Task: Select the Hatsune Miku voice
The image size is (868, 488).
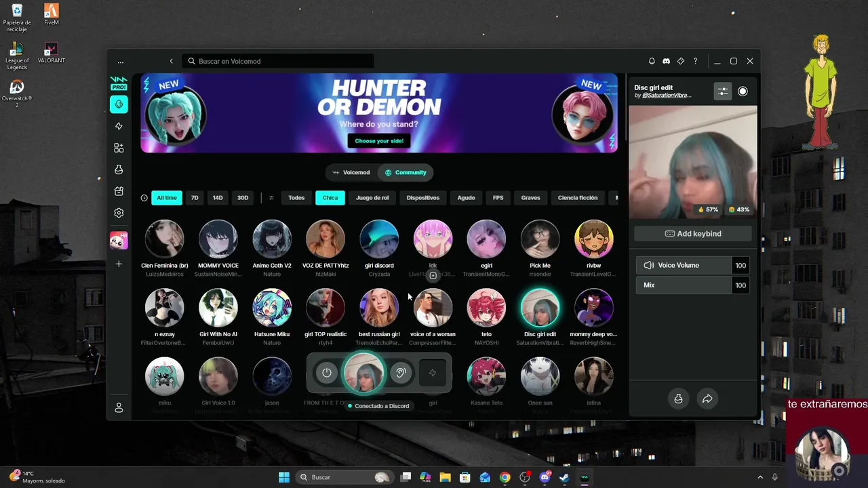Action: pyautogui.click(x=272, y=307)
